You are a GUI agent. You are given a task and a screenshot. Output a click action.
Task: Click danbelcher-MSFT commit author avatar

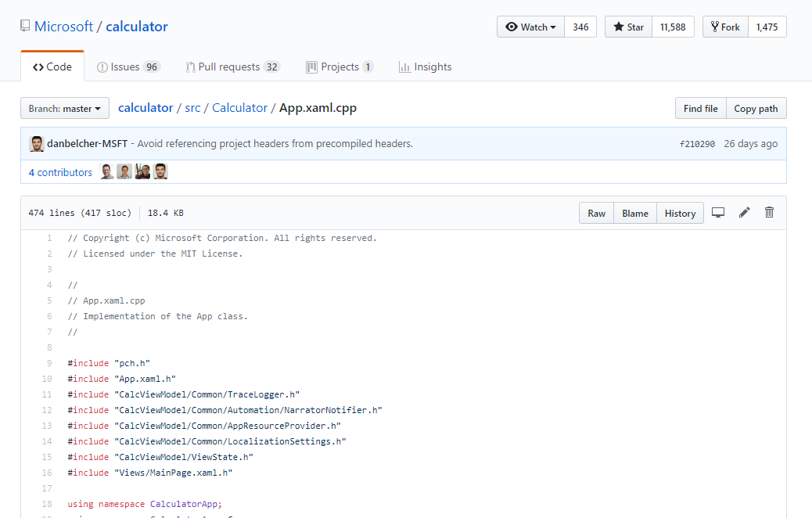[36, 143]
